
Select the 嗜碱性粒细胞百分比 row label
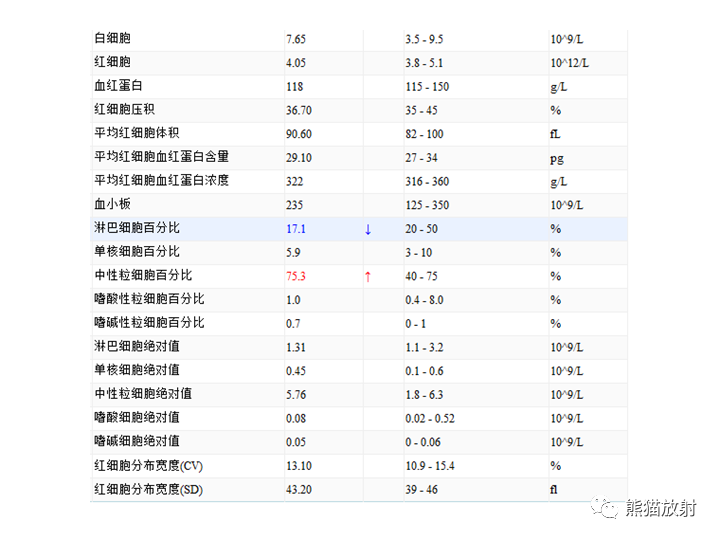(149, 323)
